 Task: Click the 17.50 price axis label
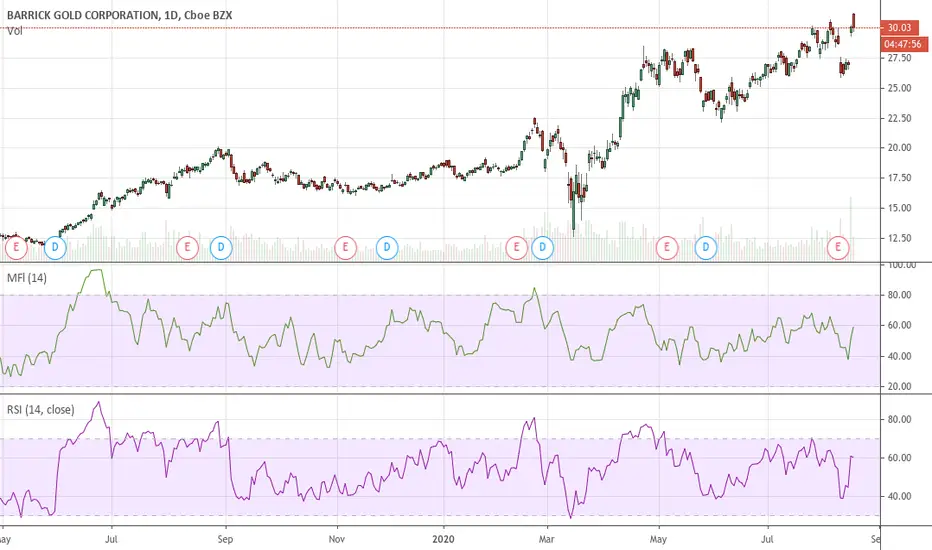click(x=899, y=178)
